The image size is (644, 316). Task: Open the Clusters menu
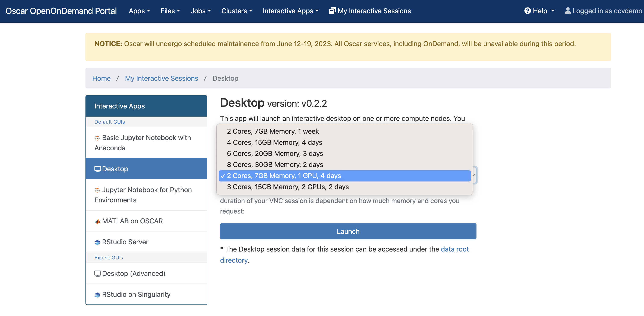[x=237, y=11]
